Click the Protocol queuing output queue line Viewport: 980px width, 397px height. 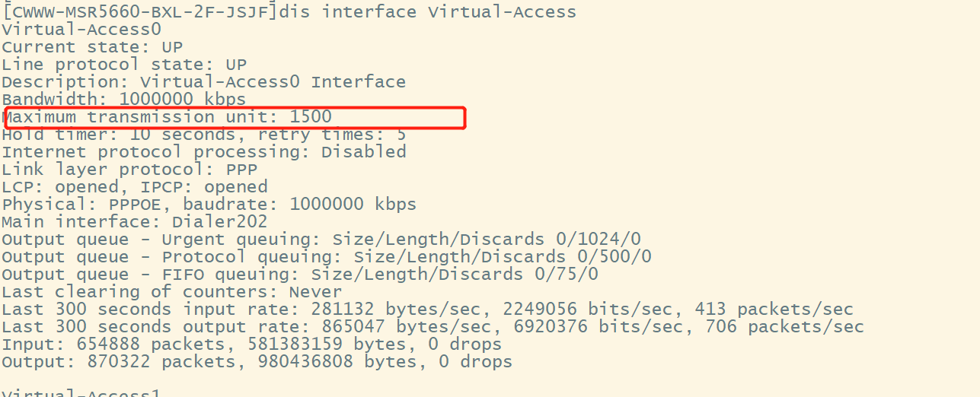pos(326,257)
